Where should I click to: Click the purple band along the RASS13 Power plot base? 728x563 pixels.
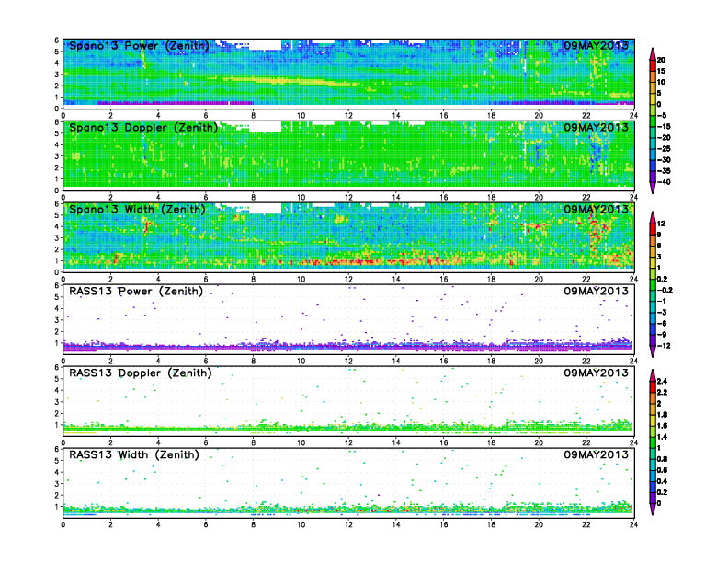(348, 347)
